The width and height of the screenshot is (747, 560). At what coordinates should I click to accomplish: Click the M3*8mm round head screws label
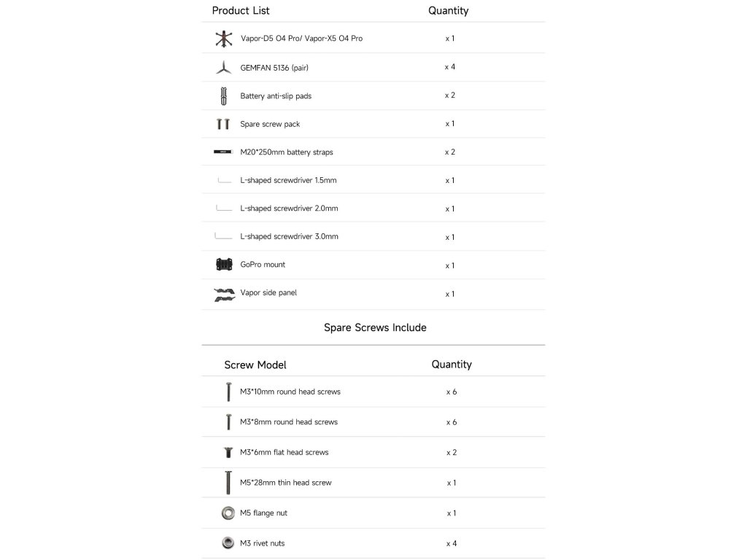tap(289, 422)
